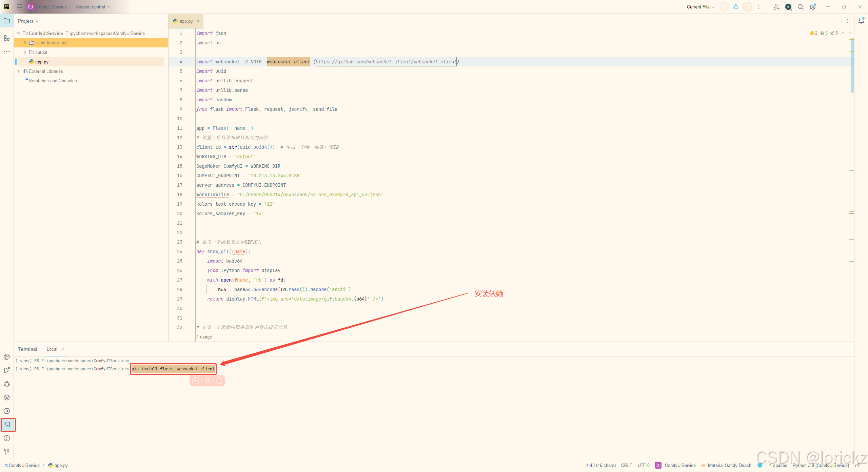Open the Python Packages tool window
868x472 pixels.
(7, 397)
